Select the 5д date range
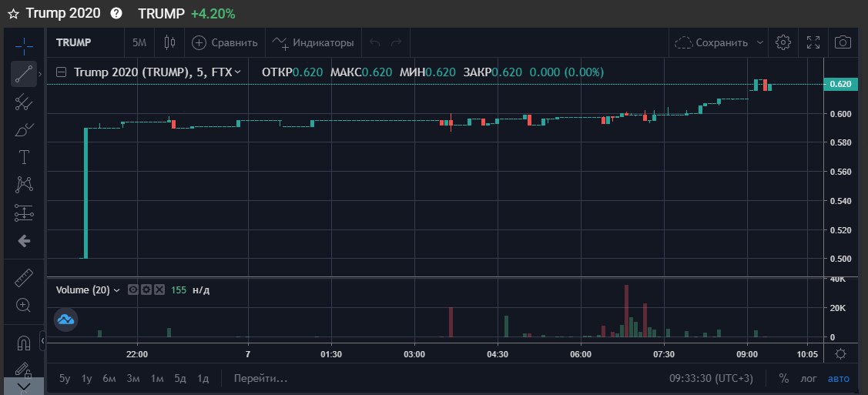This screenshot has width=868, height=395. click(x=180, y=379)
